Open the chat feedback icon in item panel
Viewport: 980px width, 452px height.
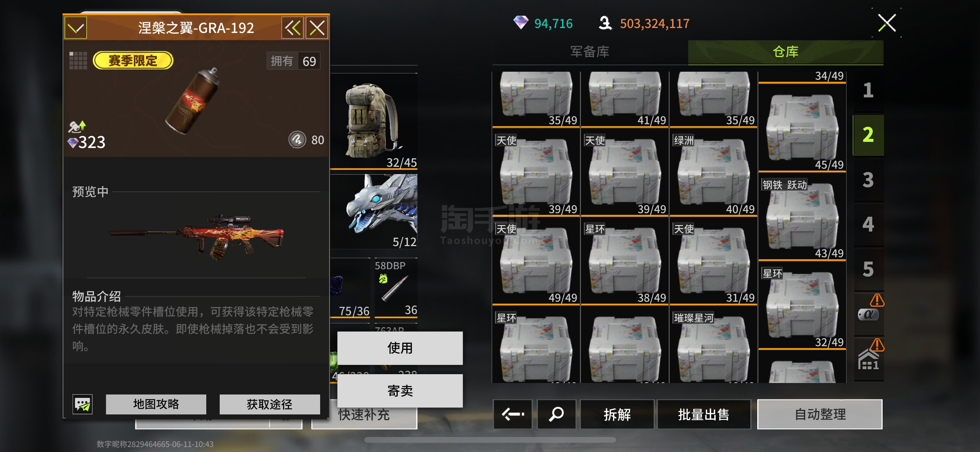pyautogui.click(x=82, y=404)
